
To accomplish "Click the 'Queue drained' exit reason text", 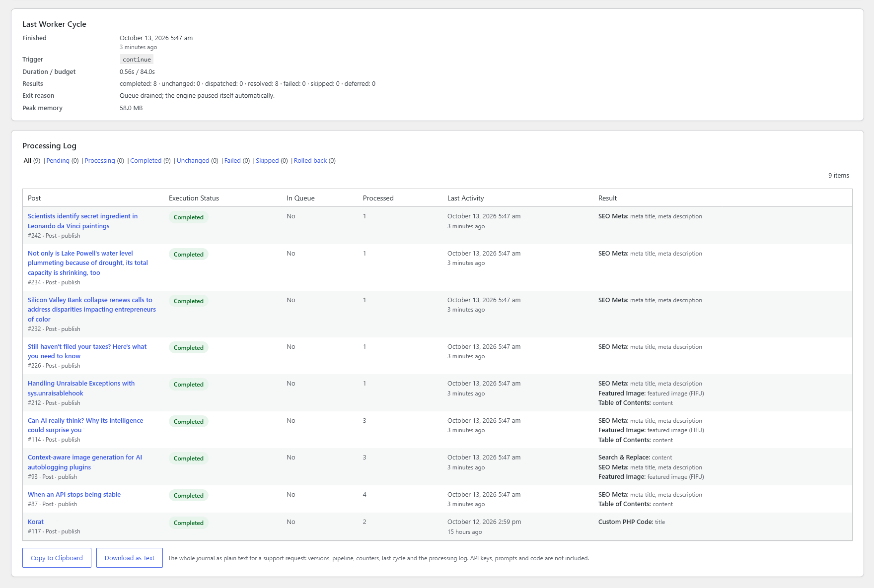I will 197,96.
